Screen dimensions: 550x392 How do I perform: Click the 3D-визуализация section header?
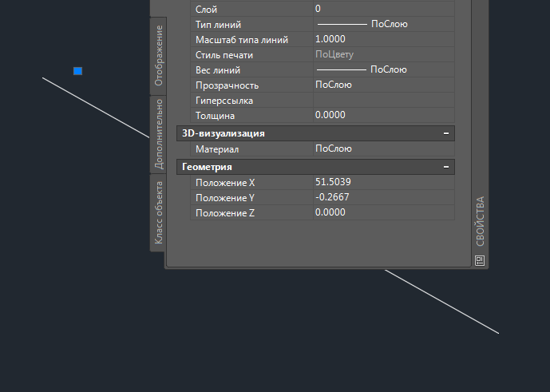click(x=315, y=133)
